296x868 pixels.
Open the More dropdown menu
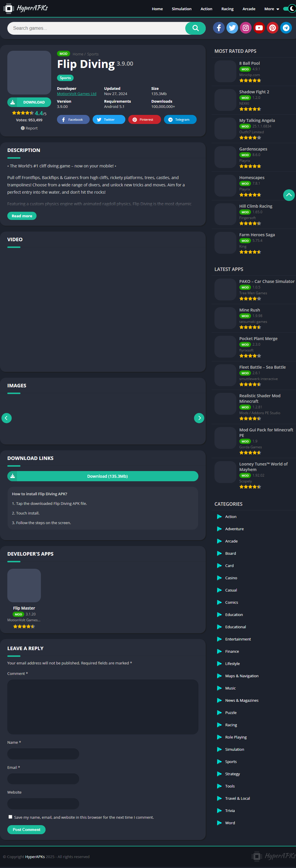point(271,9)
